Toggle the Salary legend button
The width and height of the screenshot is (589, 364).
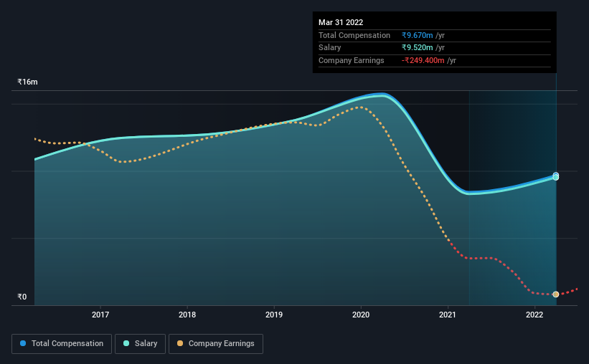point(140,344)
